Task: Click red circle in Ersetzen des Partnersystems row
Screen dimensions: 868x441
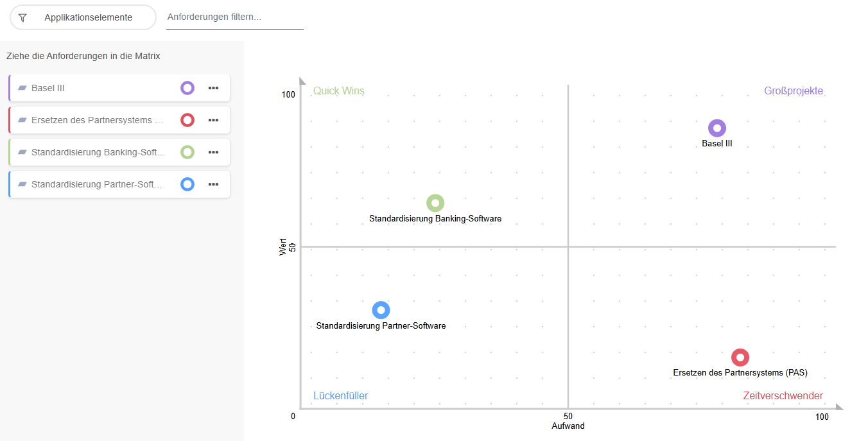Action: [187, 120]
